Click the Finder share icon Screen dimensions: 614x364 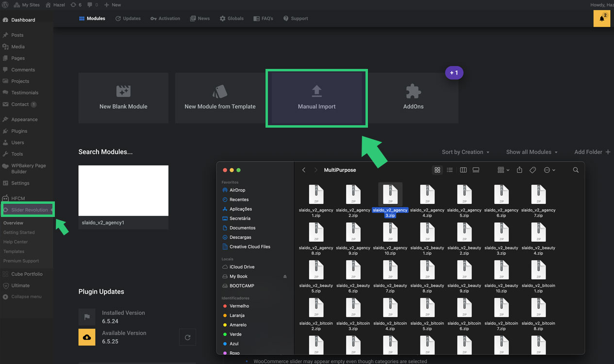coord(519,170)
